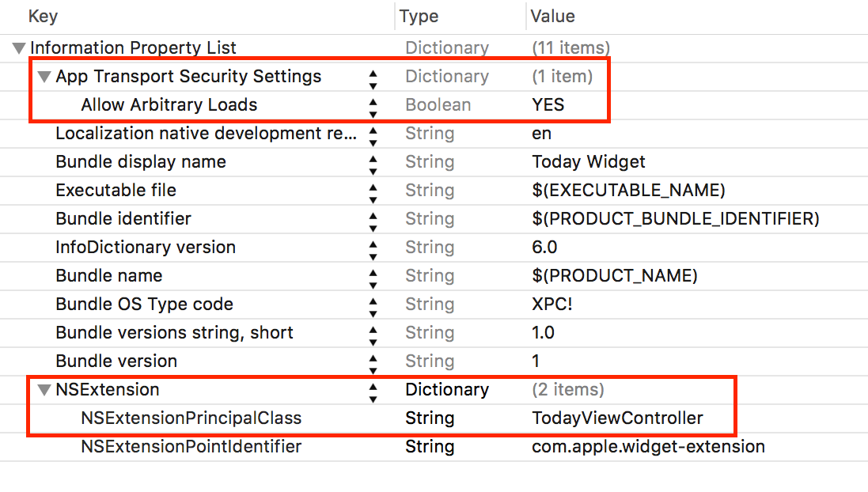Click stepper arrows on Allow Arbitrary Loads row
Viewport: 868px width, 492px height.
(373, 105)
